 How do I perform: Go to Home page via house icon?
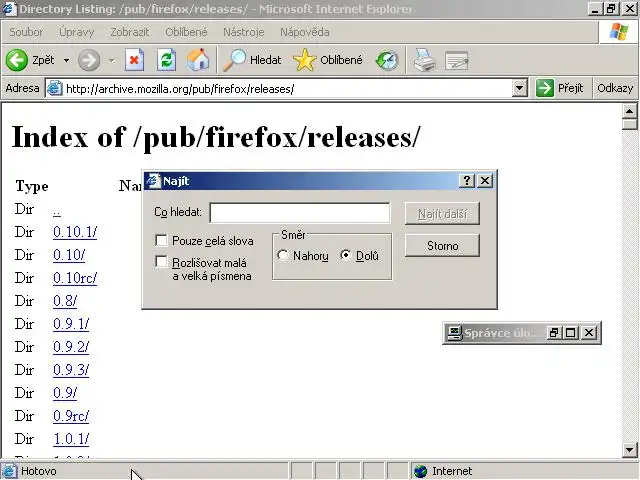click(x=198, y=60)
